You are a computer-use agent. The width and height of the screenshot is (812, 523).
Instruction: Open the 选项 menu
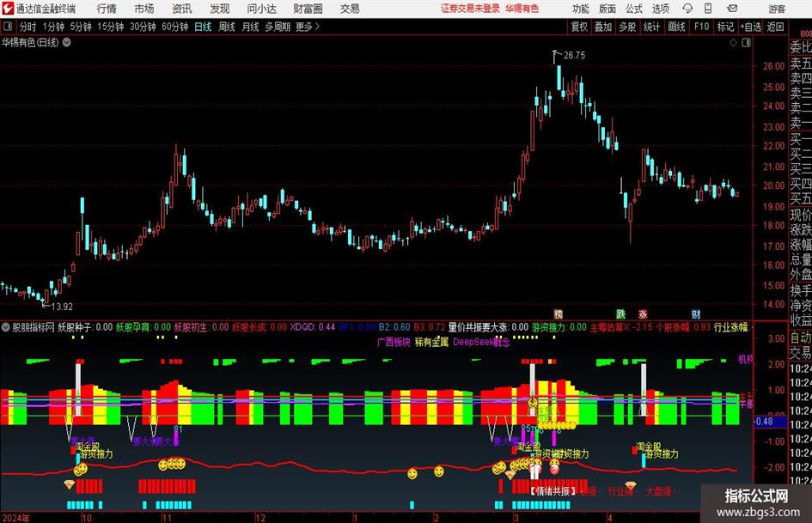[660, 9]
